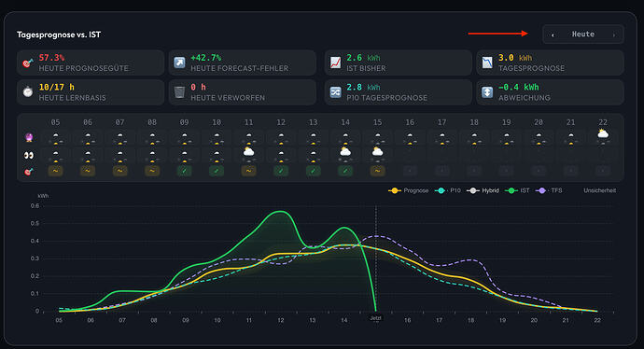
Task: Toggle the Unsicherheit band legend entry
Action: pyautogui.click(x=599, y=190)
